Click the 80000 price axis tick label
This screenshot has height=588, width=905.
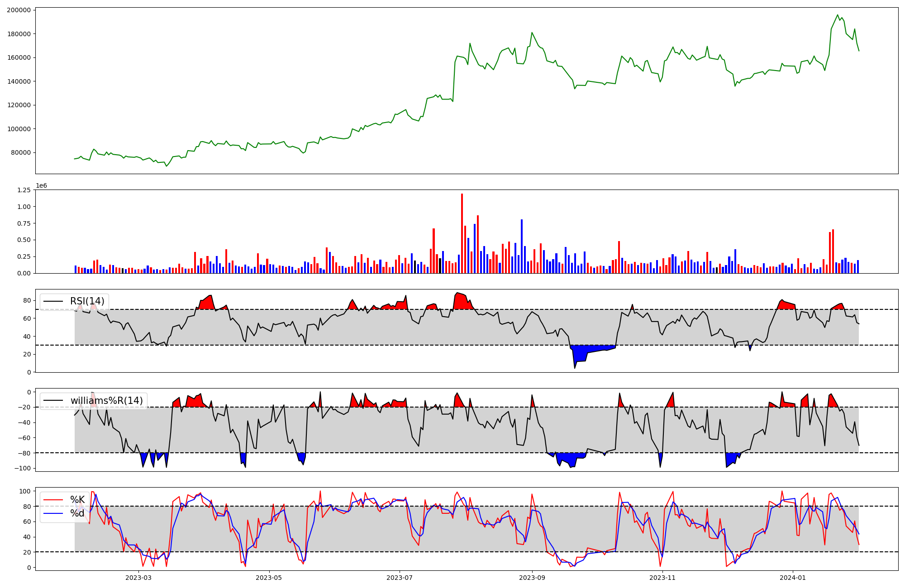[20, 152]
